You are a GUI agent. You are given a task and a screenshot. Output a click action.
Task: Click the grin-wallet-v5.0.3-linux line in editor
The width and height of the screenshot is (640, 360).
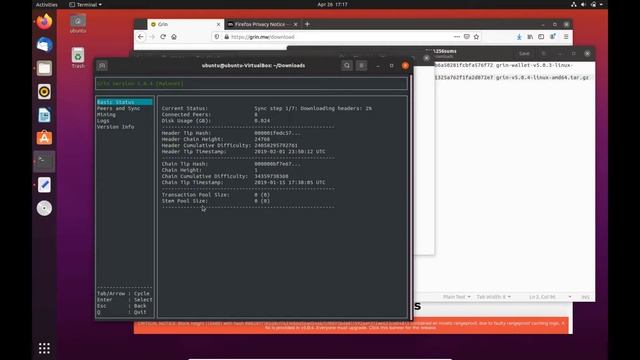pyautogui.click(x=504, y=65)
